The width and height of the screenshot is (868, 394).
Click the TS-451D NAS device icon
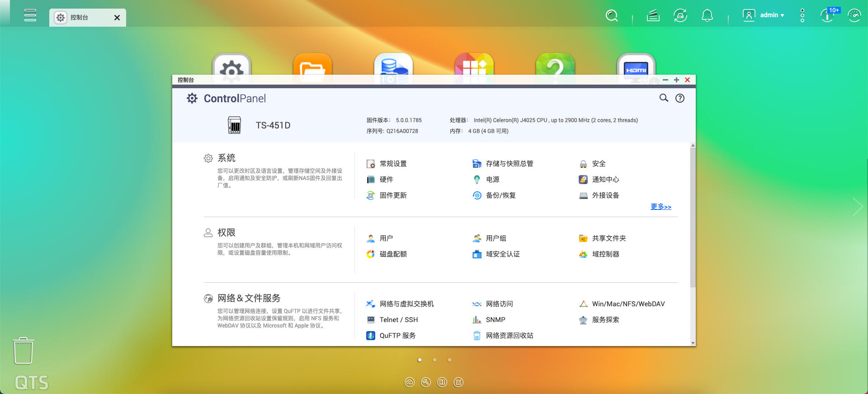[234, 125]
